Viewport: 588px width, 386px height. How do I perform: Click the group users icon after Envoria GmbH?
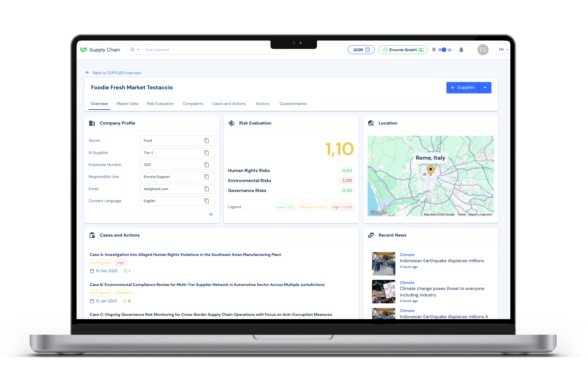421,50
